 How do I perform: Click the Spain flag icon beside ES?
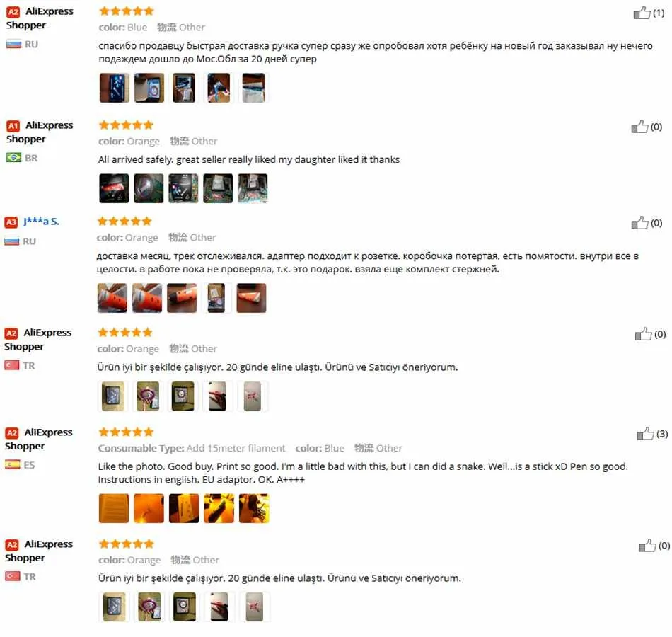click(13, 464)
